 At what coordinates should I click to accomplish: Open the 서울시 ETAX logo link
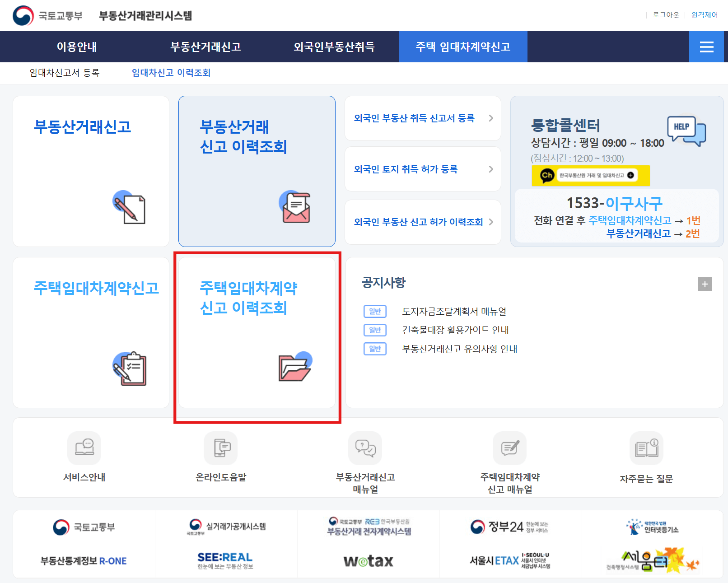tap(510, 561)
